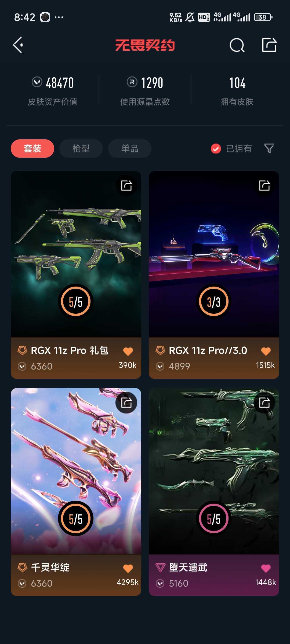Switch to the 枪型 tab
This screenshot has height=644, width=290.
(81, 148)
